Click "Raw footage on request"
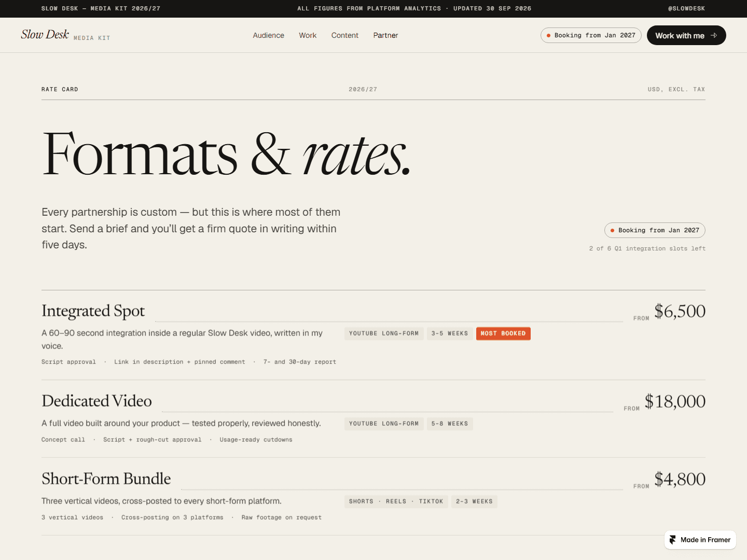Image resolution: width=747 pixels, height=560 pixels. pyautogui.click(x=282, y=517)
